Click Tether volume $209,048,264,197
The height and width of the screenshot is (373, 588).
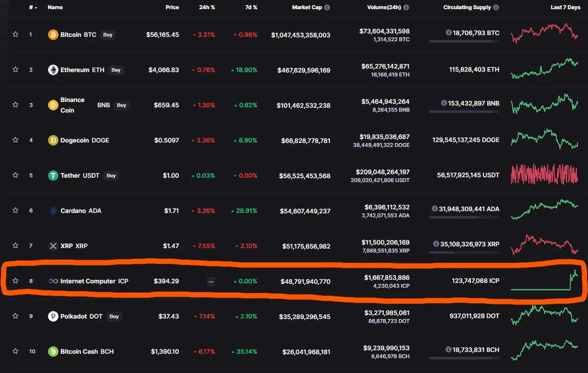(383, 172)
